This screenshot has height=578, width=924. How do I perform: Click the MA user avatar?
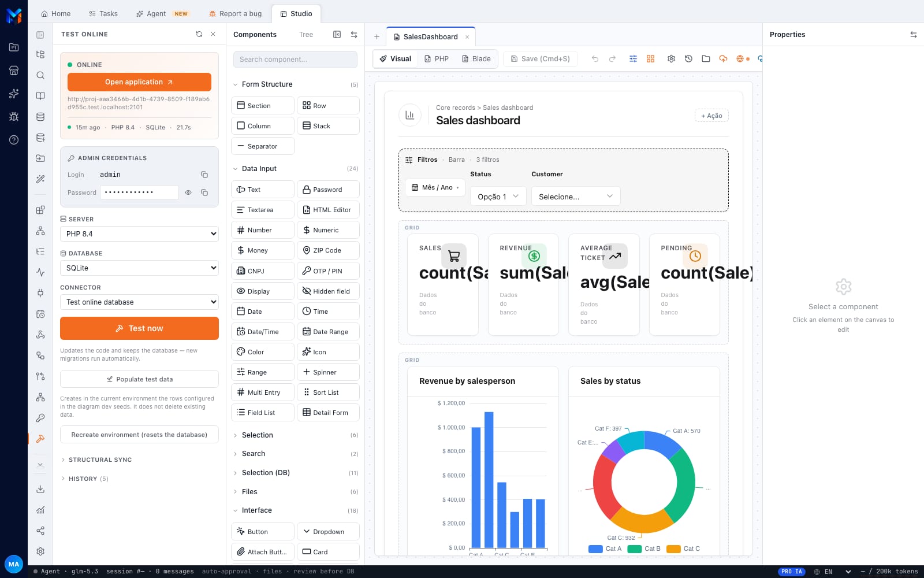[x=14, y=564]
